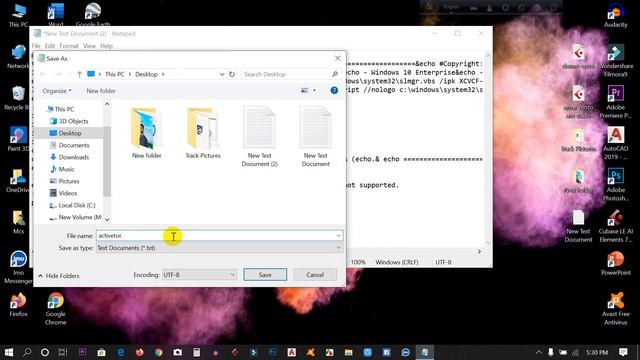The width and height of the screenshot is (640, 360).
Task: Open Adobe Photoshop desktop shortcut
Action: tap(616, 185)
